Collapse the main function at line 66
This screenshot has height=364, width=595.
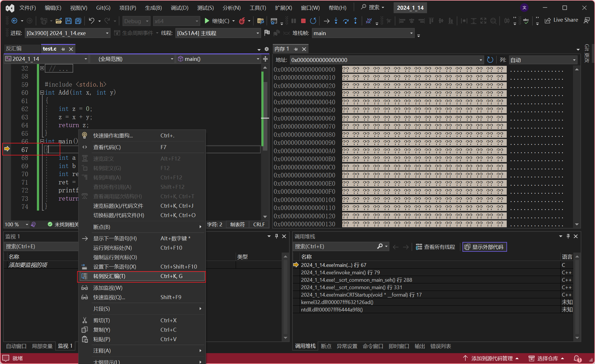pyautogui.click(x=42, y=141)
